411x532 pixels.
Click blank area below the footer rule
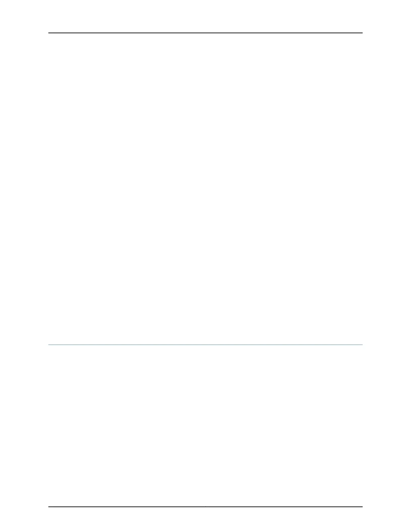coord(205,520)
